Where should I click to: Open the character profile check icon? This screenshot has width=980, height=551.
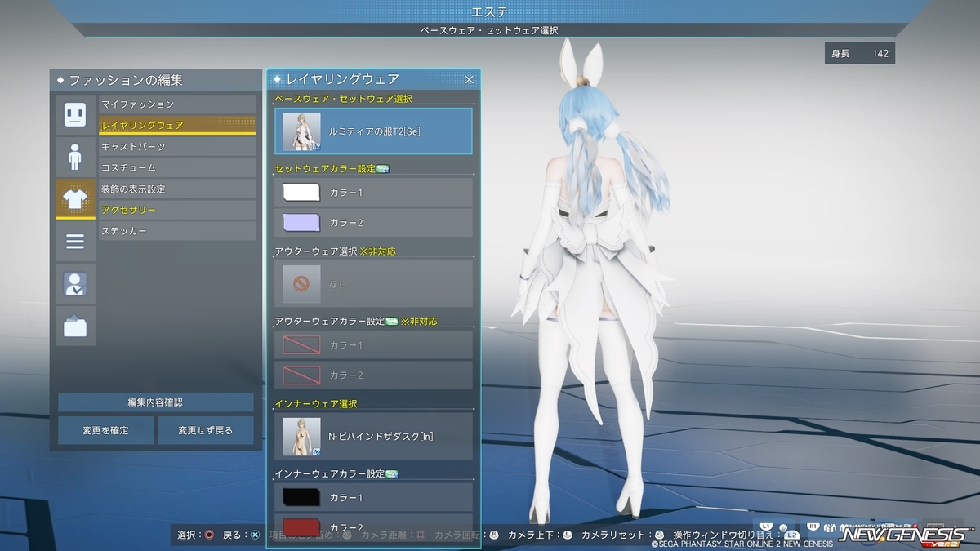coord(75,284)
